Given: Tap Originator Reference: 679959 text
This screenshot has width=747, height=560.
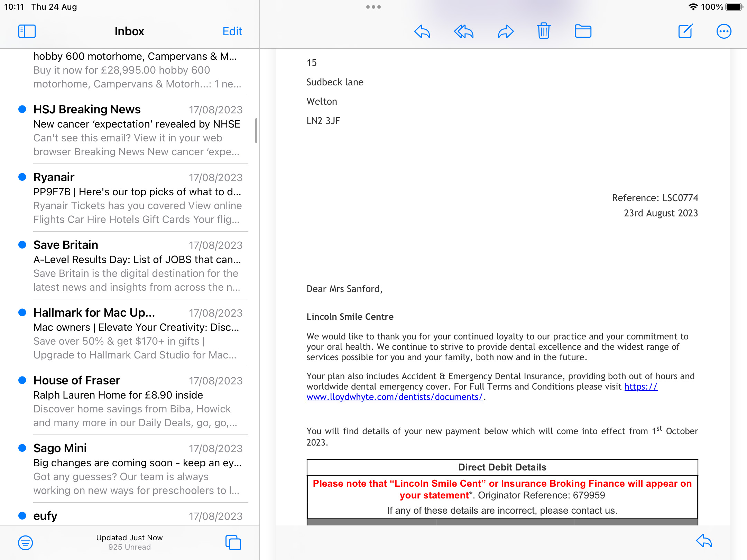Looking at the screenshot, I should [541, 495].
